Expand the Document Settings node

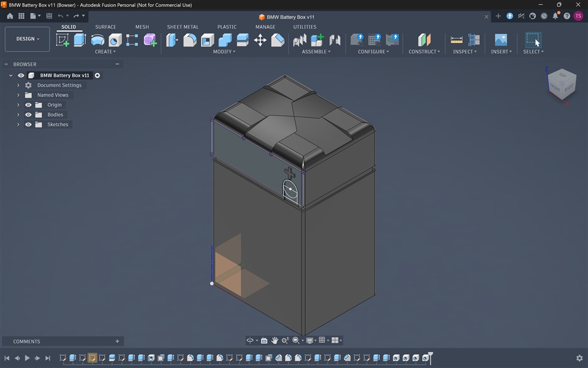point(18,85)
